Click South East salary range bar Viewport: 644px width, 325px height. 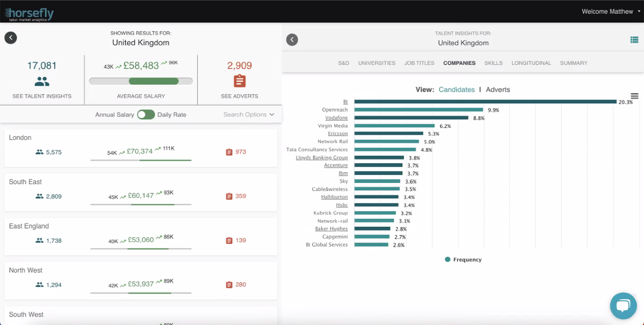click(x=141, y=205)
